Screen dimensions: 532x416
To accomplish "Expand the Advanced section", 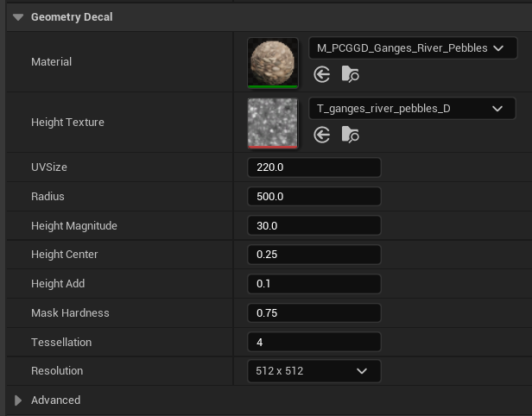I will point(18,400).
